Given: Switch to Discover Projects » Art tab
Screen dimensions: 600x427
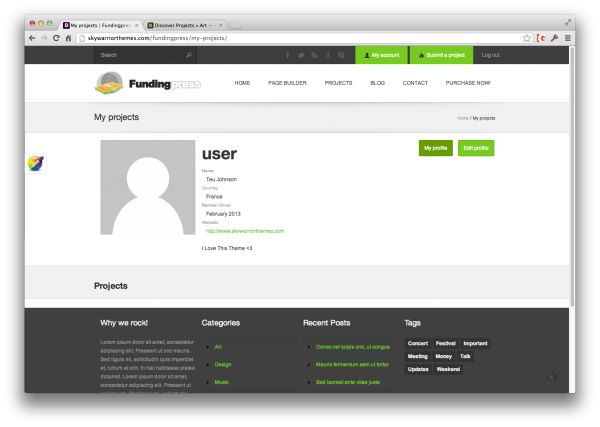Looking at the screenshot, I should tap(182, 25).
